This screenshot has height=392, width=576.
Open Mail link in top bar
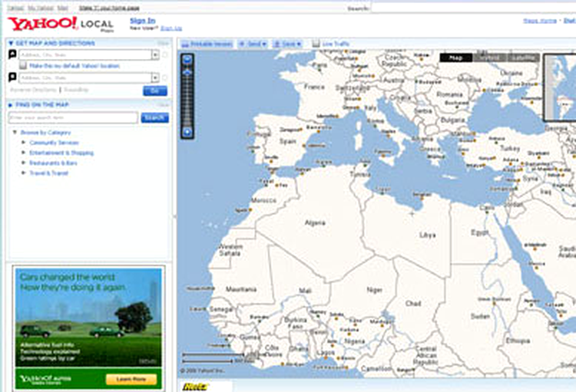click(x=63, y=8)
